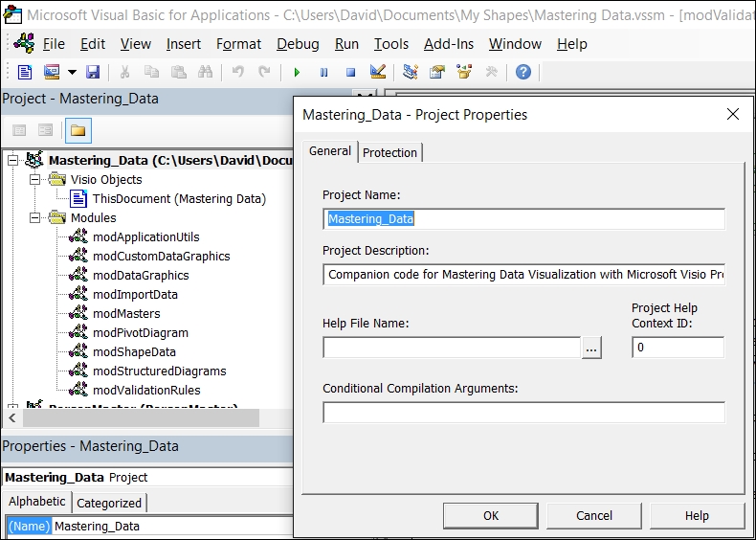Click the Properties Window toolbar icon

(x=436, y=73)
